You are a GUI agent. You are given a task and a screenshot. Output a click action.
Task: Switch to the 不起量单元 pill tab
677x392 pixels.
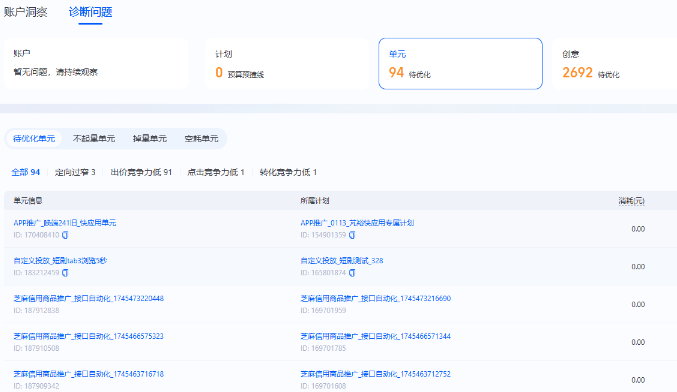click(x=94, y=139)
